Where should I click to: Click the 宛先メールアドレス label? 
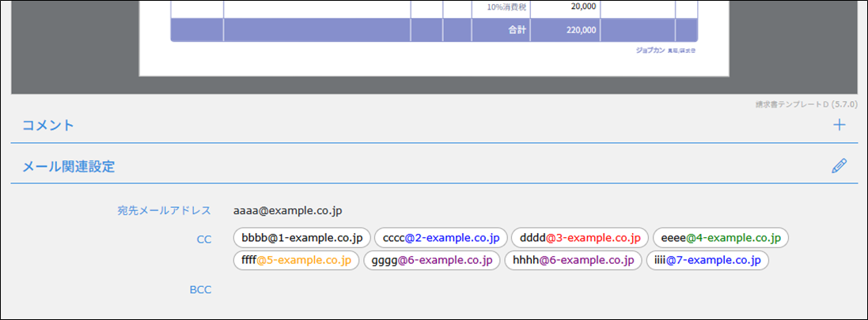[164, 211]
